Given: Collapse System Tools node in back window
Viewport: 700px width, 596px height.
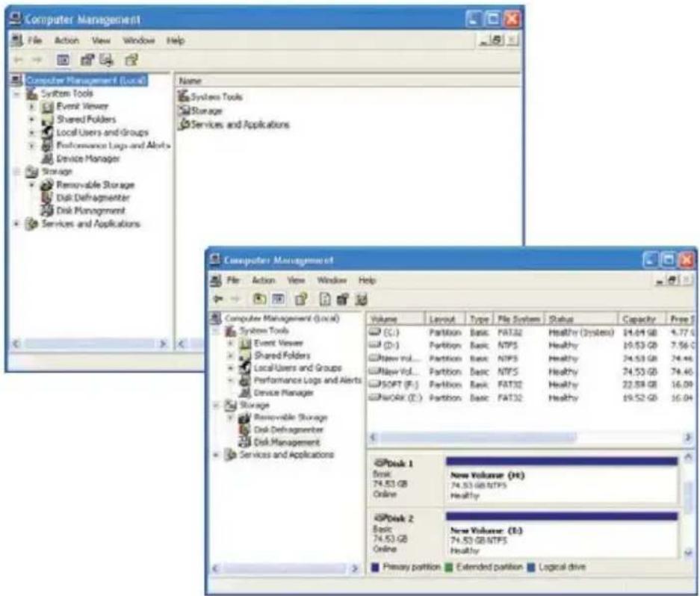Looking at the screenshot, I should point(16,94).
